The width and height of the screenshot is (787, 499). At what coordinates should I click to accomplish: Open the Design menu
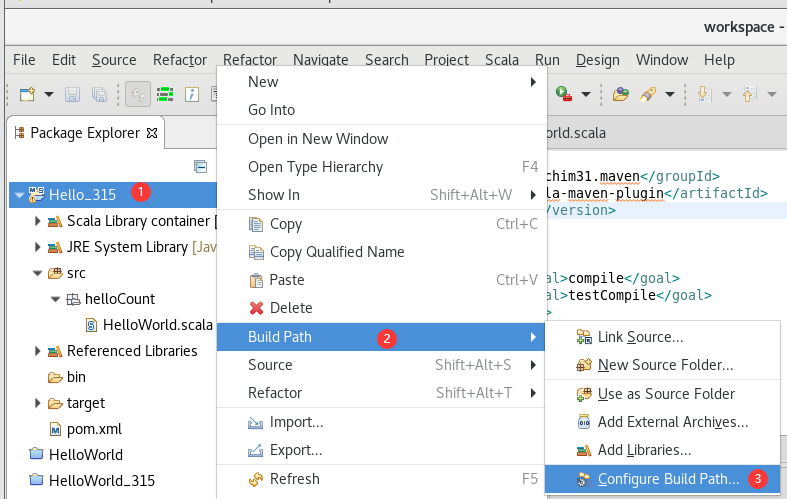click(597, 60)
